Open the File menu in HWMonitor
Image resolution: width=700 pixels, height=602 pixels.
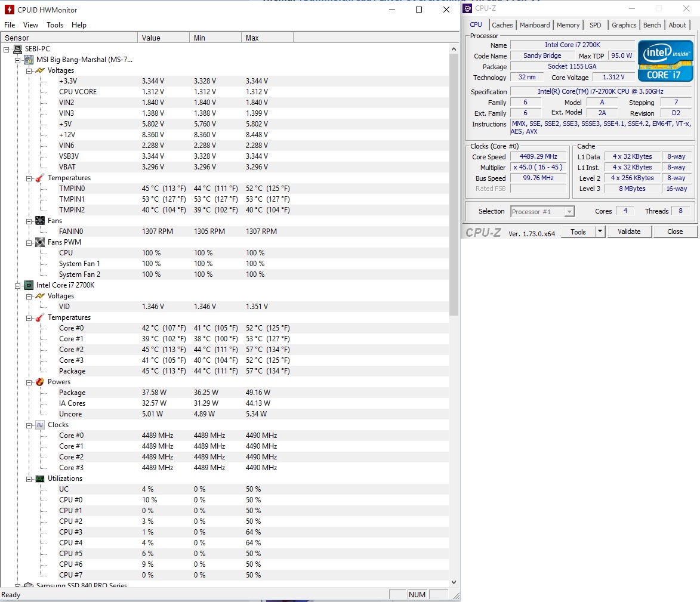point(10,25)
